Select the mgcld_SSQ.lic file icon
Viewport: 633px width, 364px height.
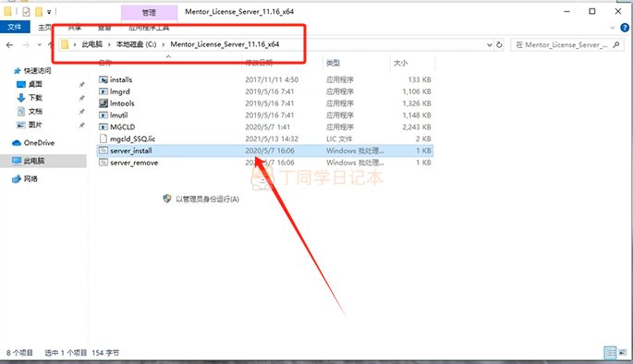(103, 139)
